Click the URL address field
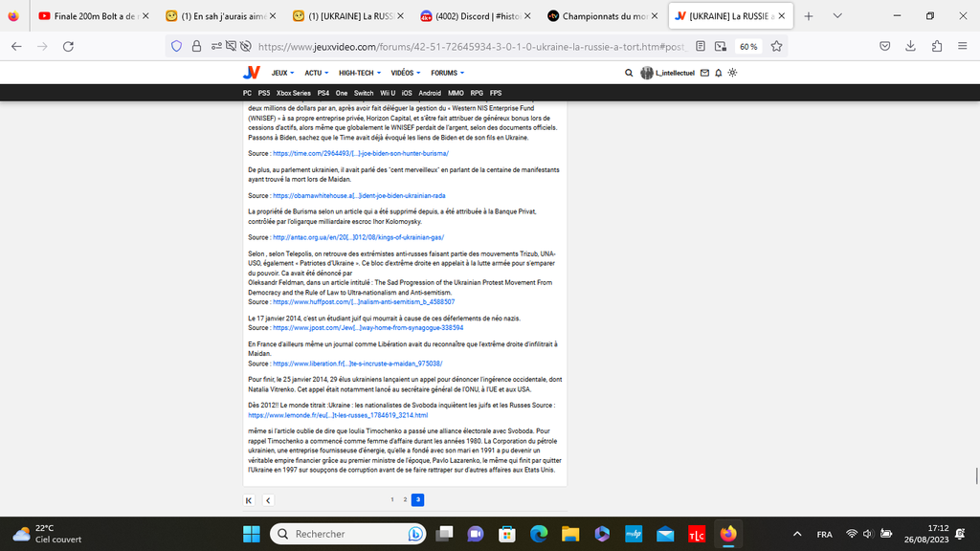Image resolution: width=980 pixels, height=551 pixels. pyautogui.click(x=471, y=46)
